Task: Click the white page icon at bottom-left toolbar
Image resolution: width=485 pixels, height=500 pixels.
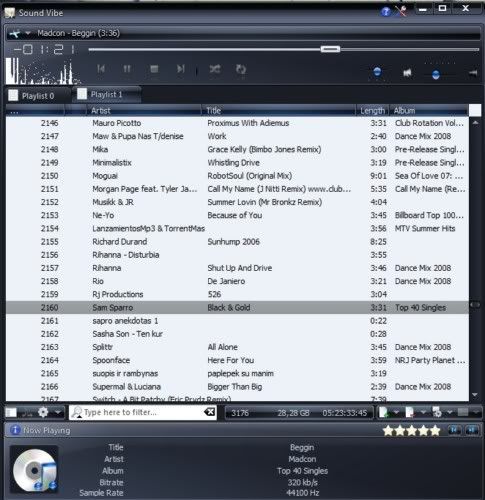Action: (11, 412)
